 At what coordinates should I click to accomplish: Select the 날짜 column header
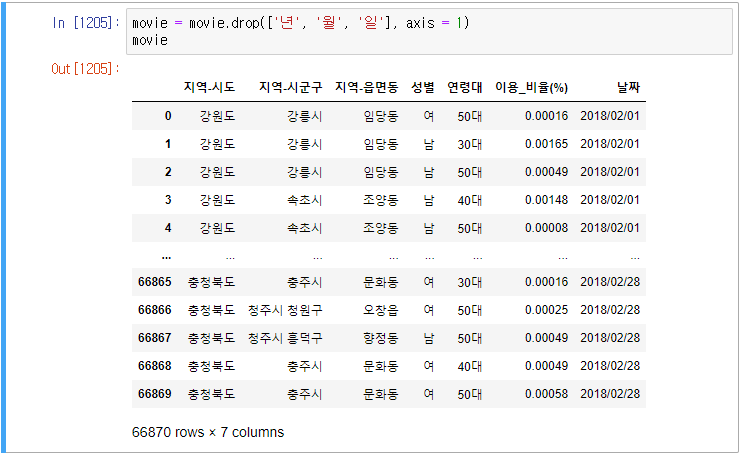click(628, 87)
